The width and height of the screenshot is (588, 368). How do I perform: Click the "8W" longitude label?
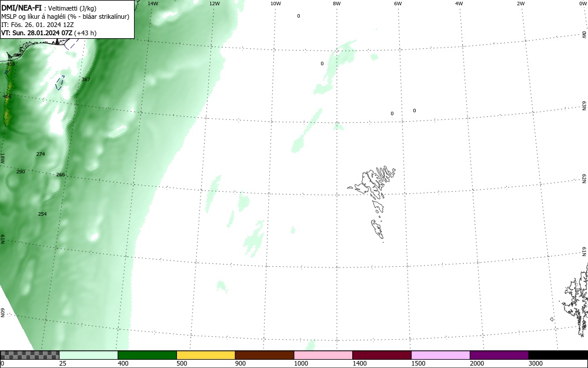[337, 4]
